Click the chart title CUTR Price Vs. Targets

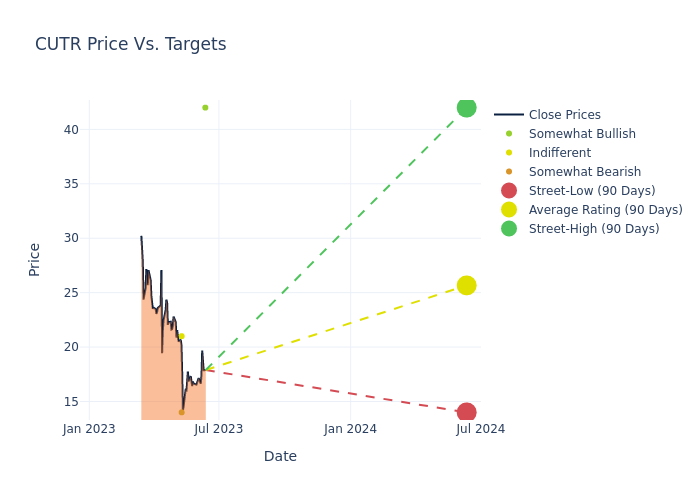(x=130, y=44)
